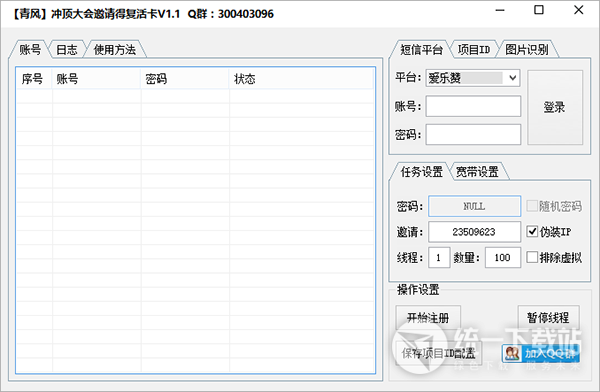Click the SMS platform 密码 input field
600x392 pixels.
473,134
